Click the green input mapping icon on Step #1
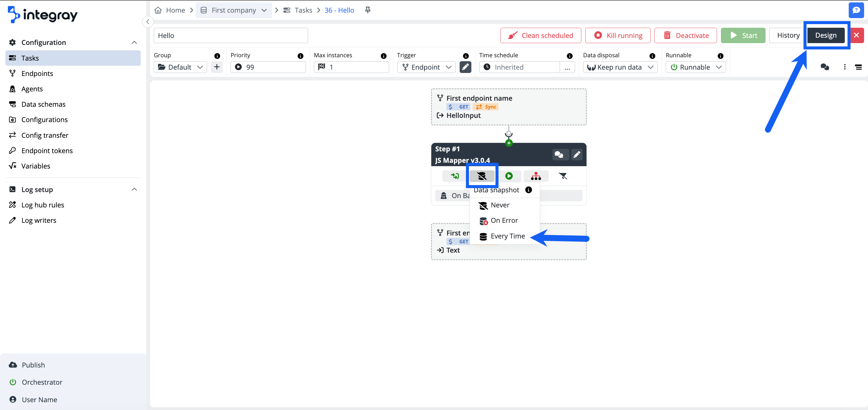The image size is (868, 410). click(455, 176)
